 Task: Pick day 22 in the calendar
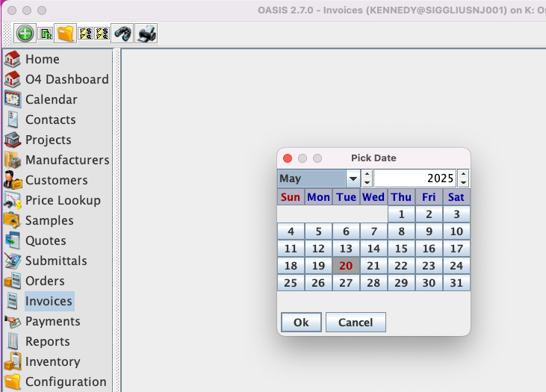tap(401, 266)
